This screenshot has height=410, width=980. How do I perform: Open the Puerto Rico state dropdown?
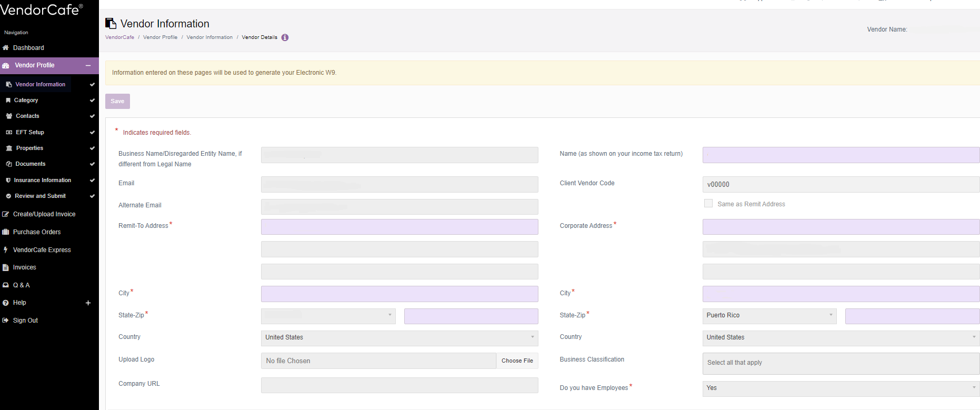(x=769, y=316)
